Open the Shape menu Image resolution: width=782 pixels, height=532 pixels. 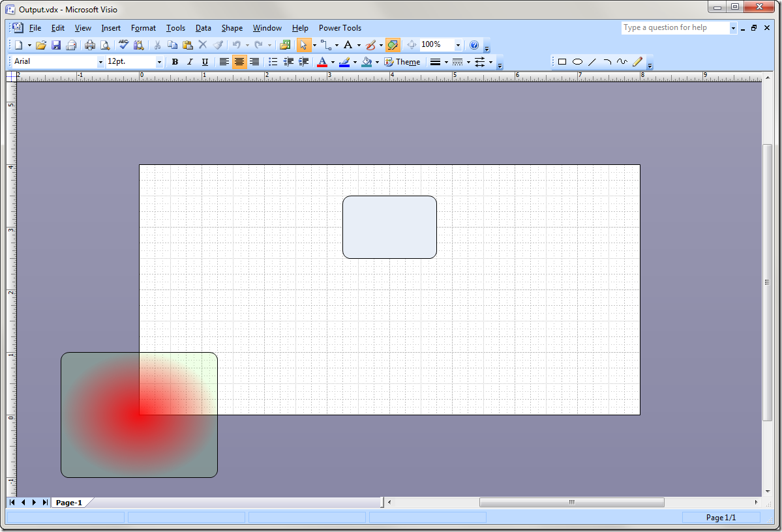(x=232, y=28)
